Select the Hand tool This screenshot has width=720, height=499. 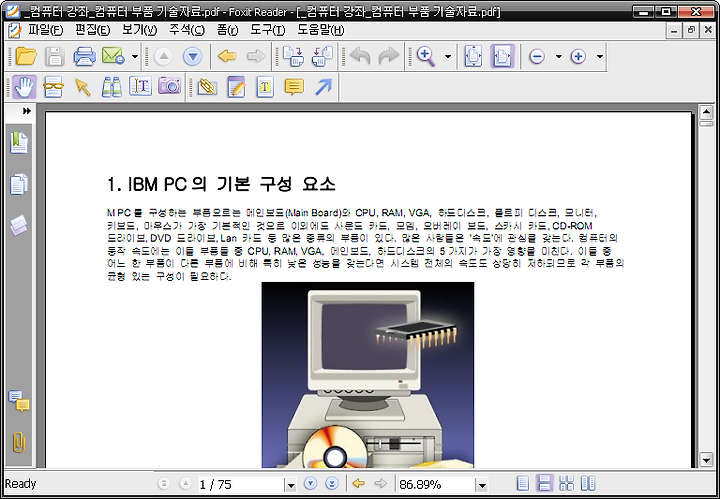[24, 87]
